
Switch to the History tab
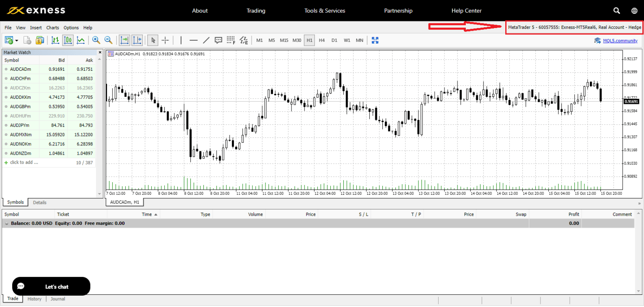[34, 299]
